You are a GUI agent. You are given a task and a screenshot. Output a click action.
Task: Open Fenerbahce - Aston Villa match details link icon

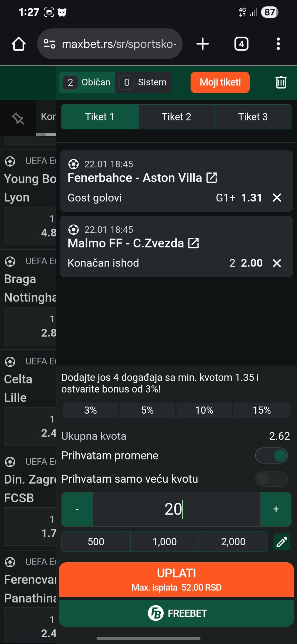coord(212,178)
